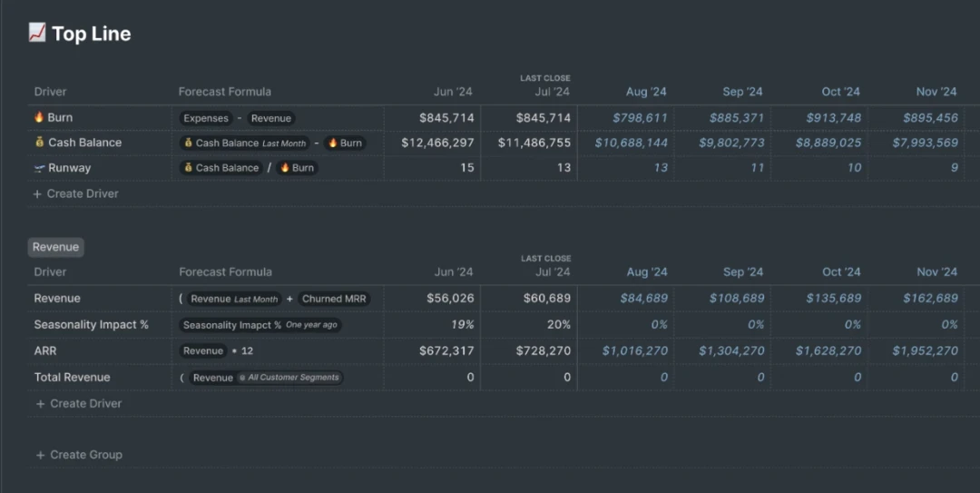The image size is (980, 493).
Task: Select the Aug '24 column header in Revenue
Action: (x=646, y=271)
